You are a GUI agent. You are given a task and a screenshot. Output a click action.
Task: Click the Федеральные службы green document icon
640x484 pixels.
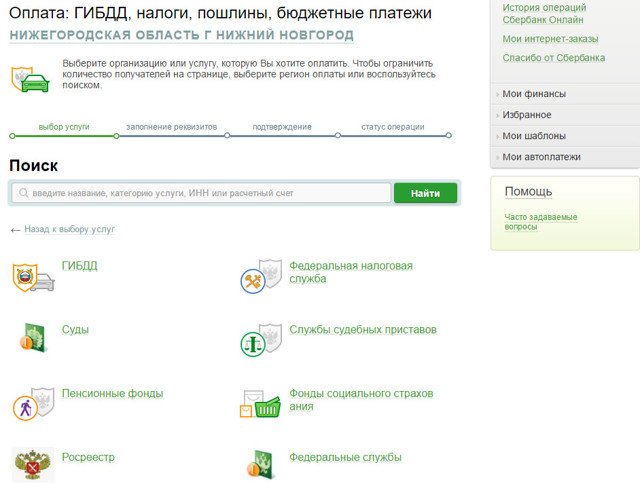click(260, 465)
